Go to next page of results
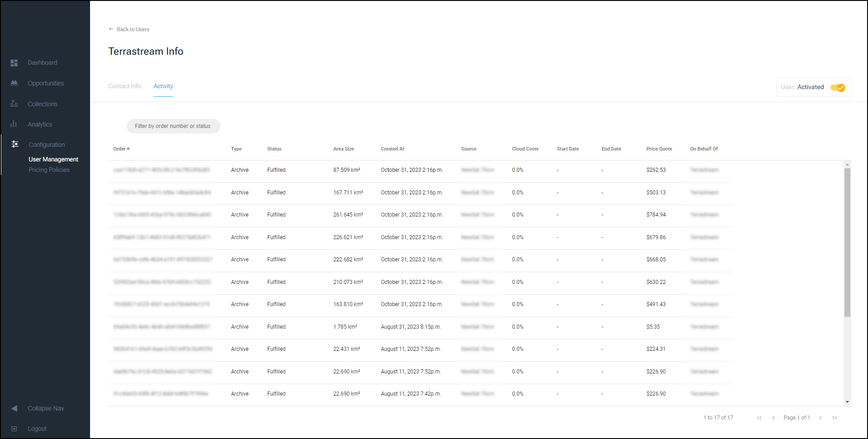The height and width of the screenshot is (439, 868). (x=820, y=418)
